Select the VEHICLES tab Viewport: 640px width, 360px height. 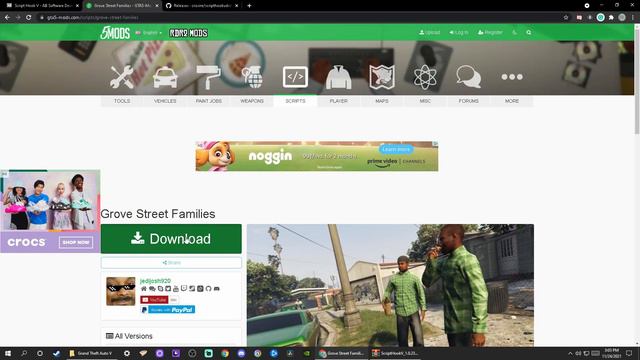pos(165,101)
